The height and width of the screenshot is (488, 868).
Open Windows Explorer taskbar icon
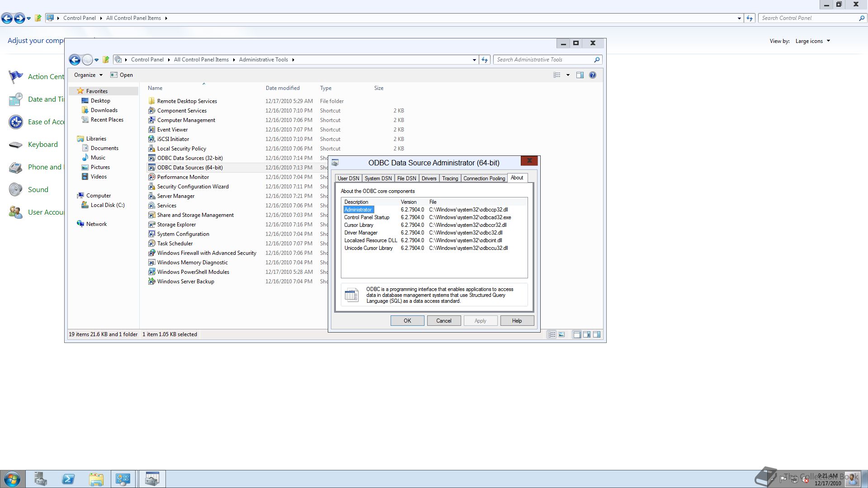pos(96,479)
